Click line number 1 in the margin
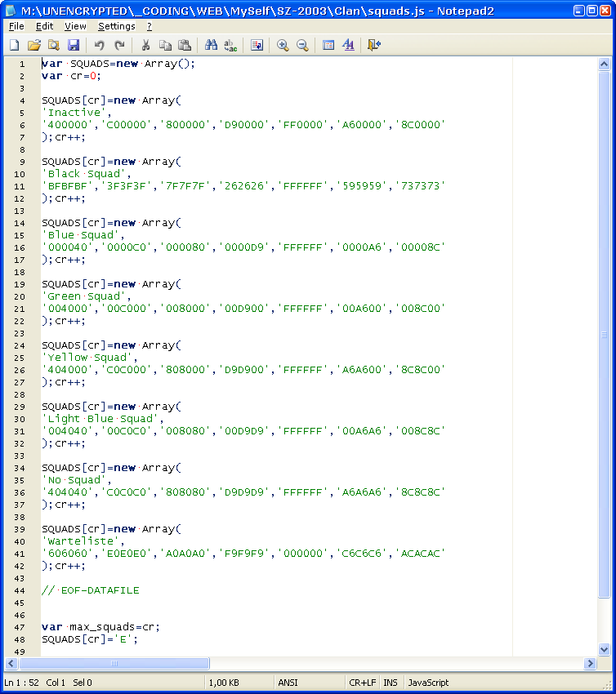 22,65
